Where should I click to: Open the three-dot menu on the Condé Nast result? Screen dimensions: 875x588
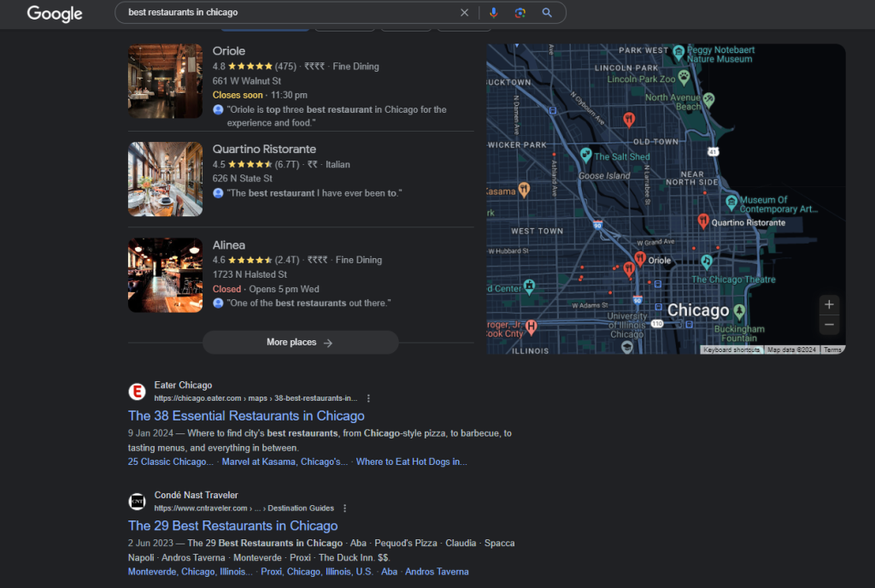tap(344, 509)
